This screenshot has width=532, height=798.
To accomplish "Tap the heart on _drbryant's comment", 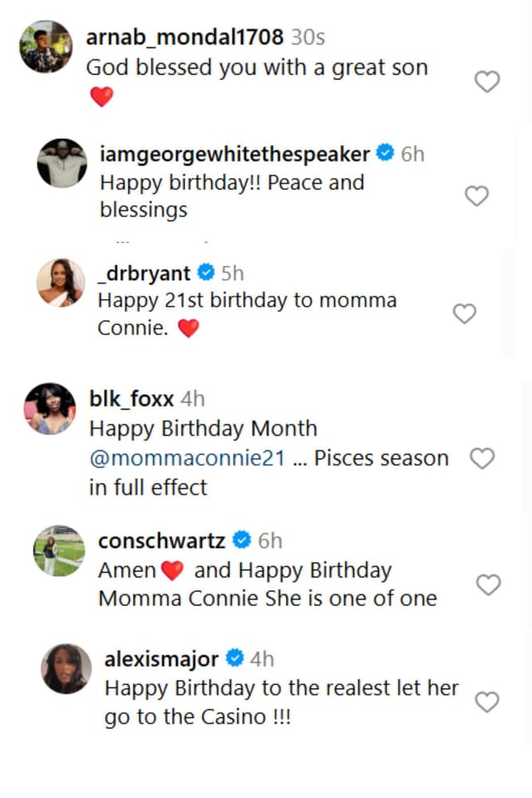I will point(464,314).
